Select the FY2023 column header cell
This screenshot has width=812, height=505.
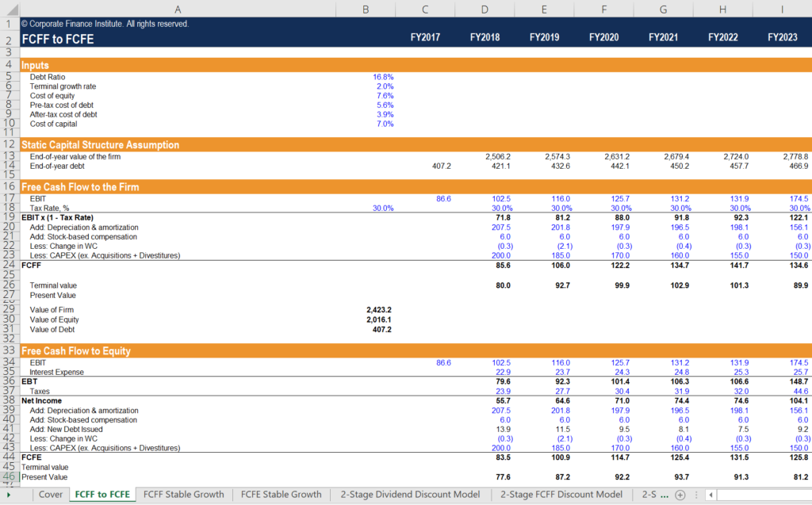tap(782, 36)
